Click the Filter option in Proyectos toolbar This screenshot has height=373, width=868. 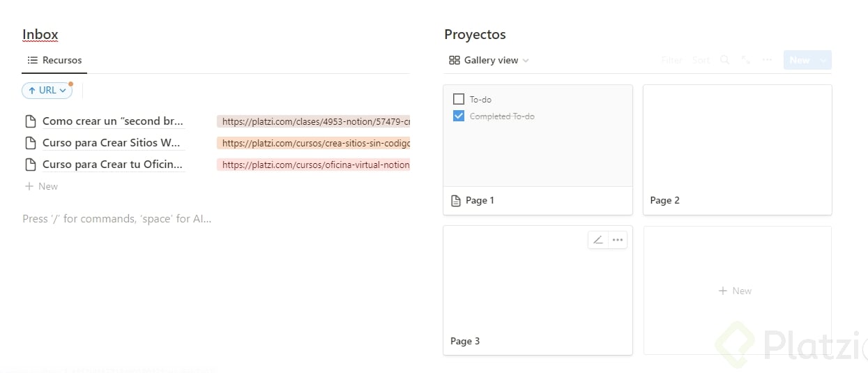click(x=671, y=60)
